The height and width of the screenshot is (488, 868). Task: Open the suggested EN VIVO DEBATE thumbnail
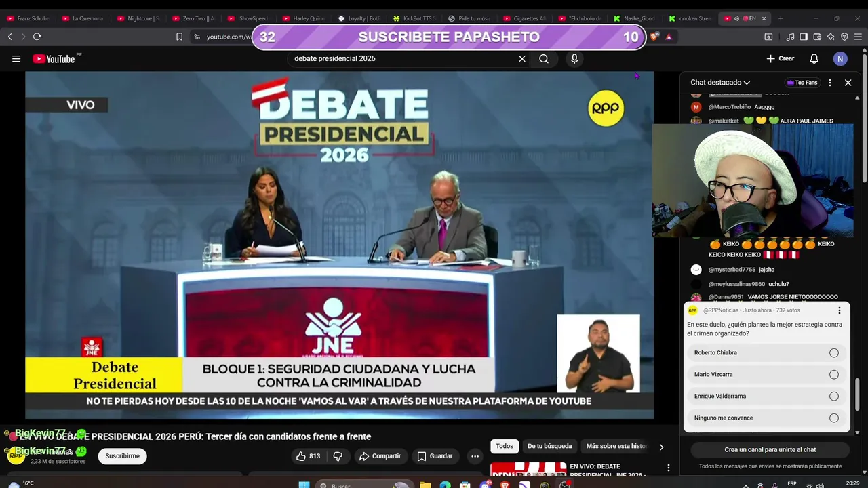[x=528, y=470]
